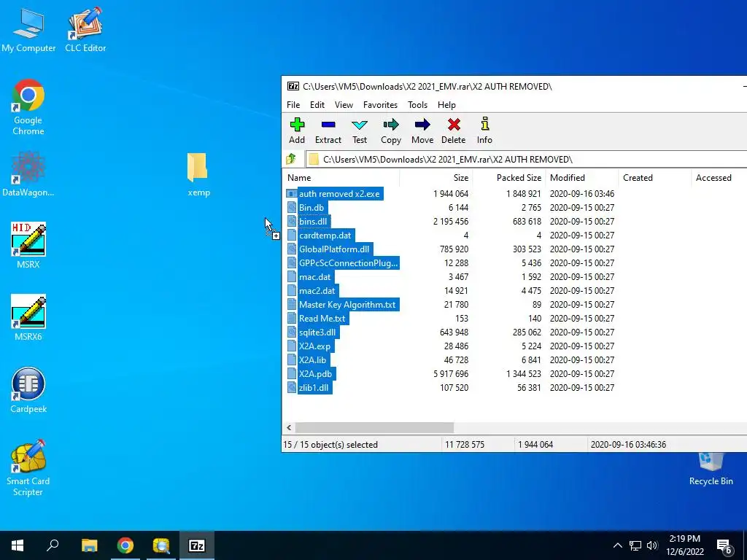Image resolution: width=747 pixels, height=560 pixels.
Task: Open the notification center
Action: [x=724, y=546]
